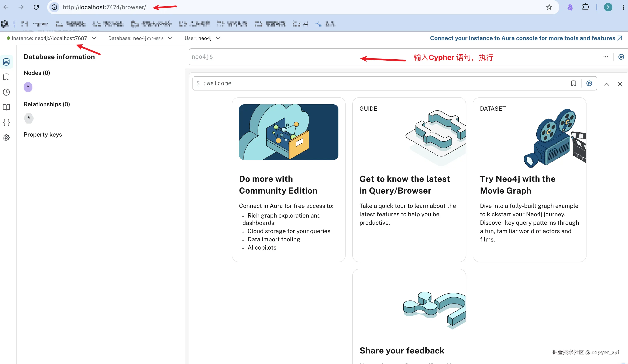628x364 pixels.
Task: Click the Relationships (0) heading
Action: click(x=47, y=104)
